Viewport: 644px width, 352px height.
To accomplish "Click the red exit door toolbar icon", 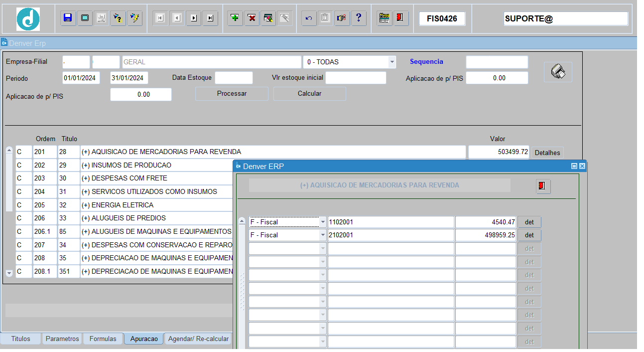I will (401, 18).
